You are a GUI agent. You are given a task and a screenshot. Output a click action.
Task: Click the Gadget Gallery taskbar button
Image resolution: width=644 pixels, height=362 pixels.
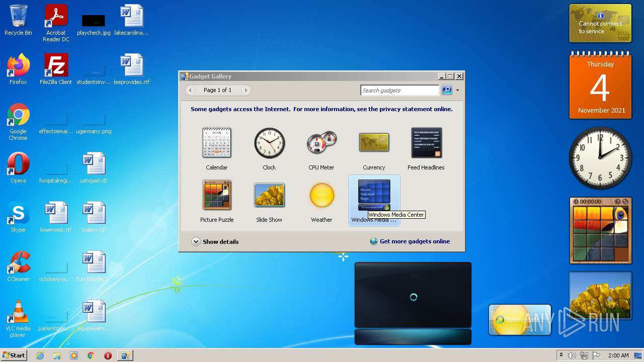[125, 355]
